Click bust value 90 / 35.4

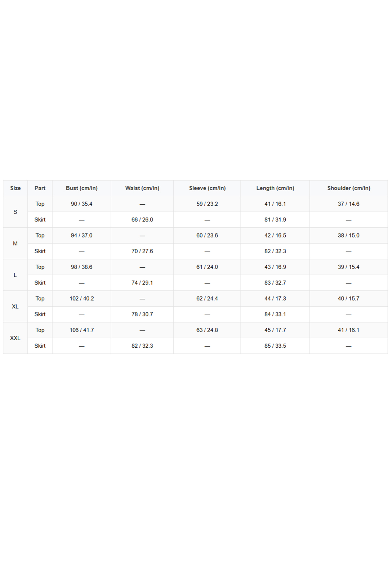click(82, 204)
